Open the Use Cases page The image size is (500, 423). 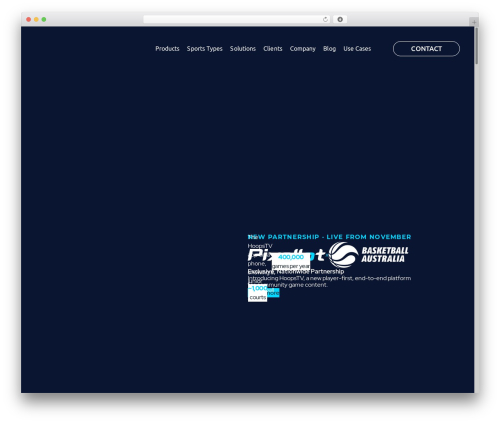coord(357,49)
